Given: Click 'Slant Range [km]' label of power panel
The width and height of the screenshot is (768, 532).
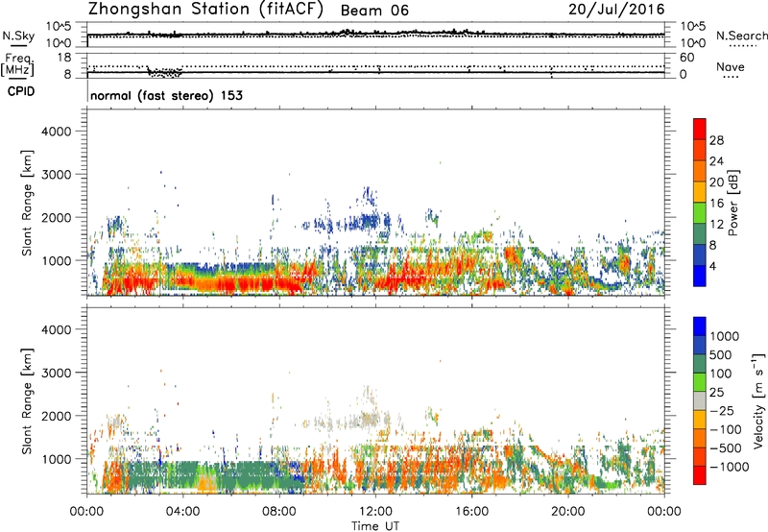Looking at the screenshot, I should 27,203.
